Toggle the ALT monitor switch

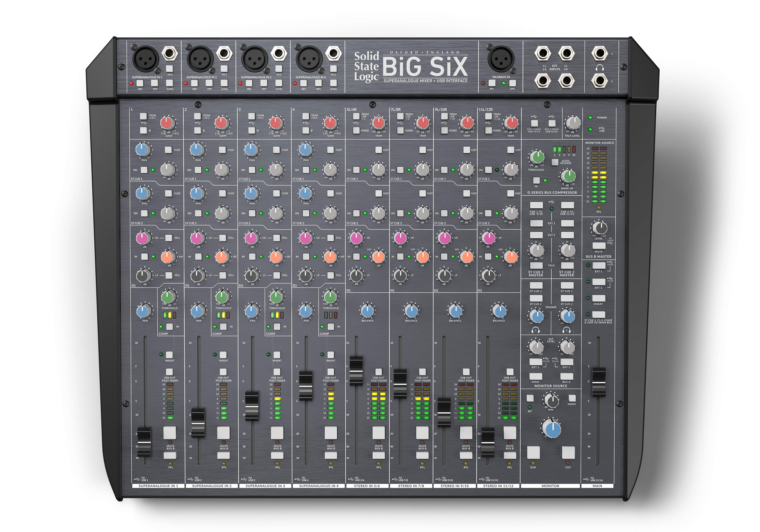point(530,398)
